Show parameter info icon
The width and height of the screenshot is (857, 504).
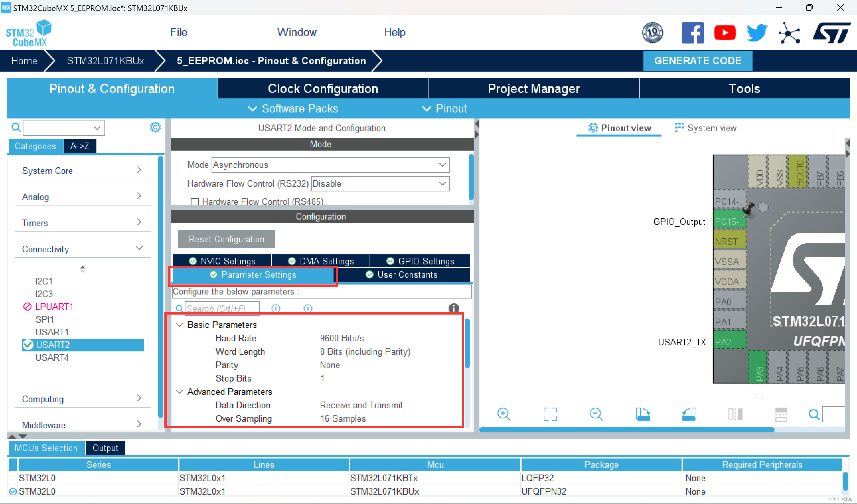click(x=454, y=308)
